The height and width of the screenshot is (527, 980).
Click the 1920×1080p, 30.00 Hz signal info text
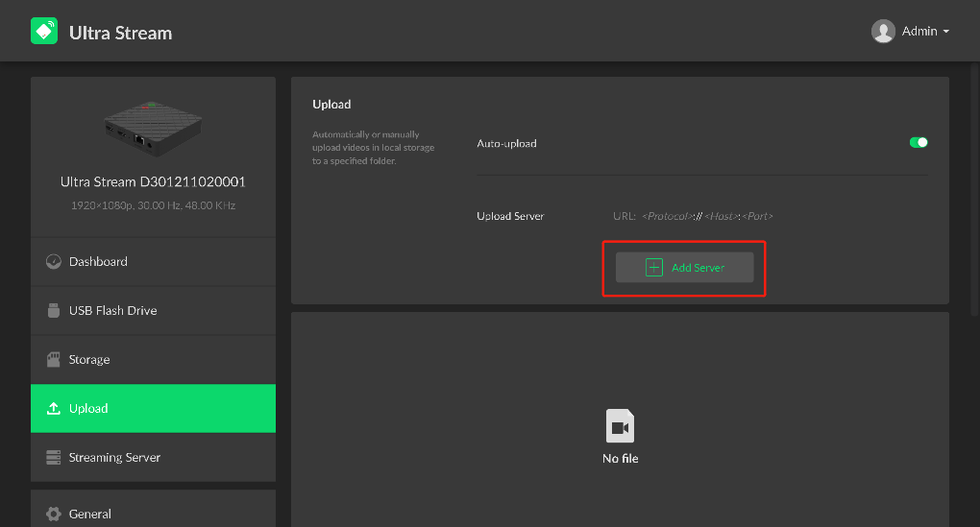(153, 205)
